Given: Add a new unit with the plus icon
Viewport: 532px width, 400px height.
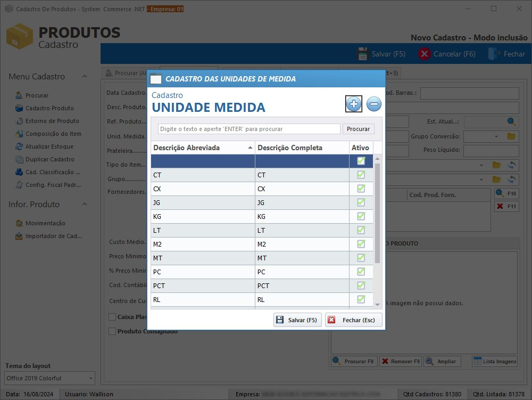Looking at the screenshot, I should click(353, 104).
